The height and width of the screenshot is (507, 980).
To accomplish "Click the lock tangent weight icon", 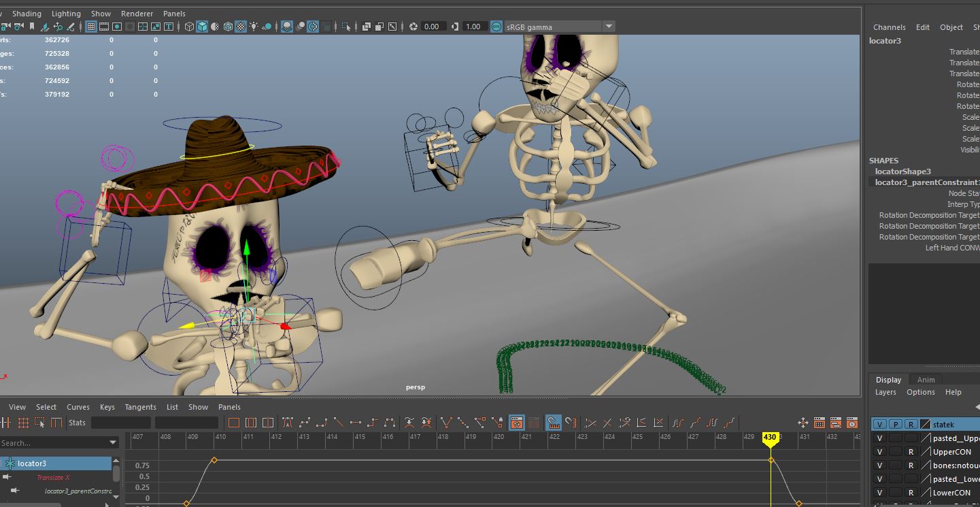I will point(496,423).
